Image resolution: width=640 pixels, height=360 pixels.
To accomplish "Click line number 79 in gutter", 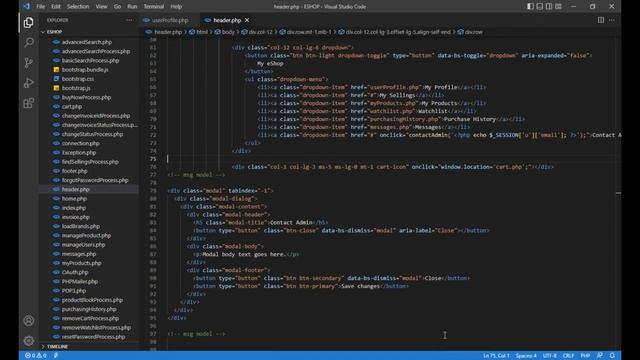I will point(153,191).
